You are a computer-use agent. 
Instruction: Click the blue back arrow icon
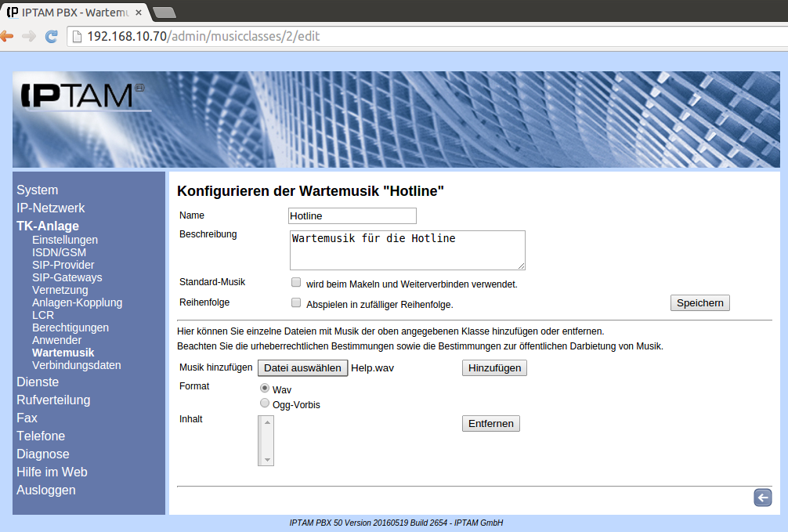click(762, 498)
